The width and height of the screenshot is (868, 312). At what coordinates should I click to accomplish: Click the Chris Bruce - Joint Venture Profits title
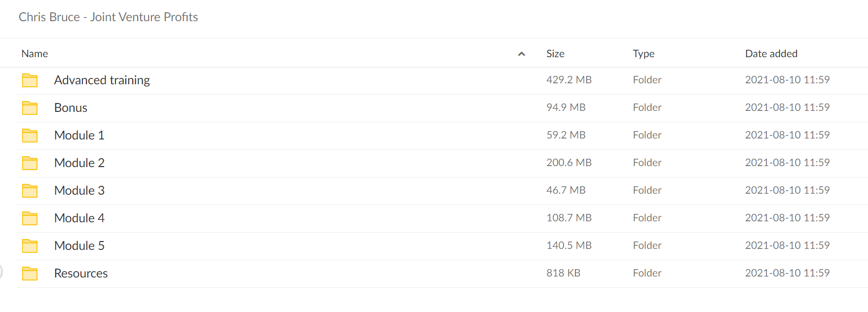108,17
